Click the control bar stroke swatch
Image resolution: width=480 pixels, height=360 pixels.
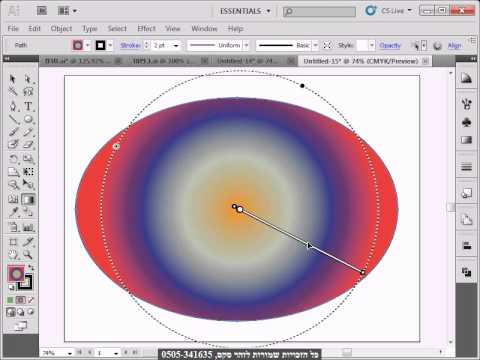[101, 45]
